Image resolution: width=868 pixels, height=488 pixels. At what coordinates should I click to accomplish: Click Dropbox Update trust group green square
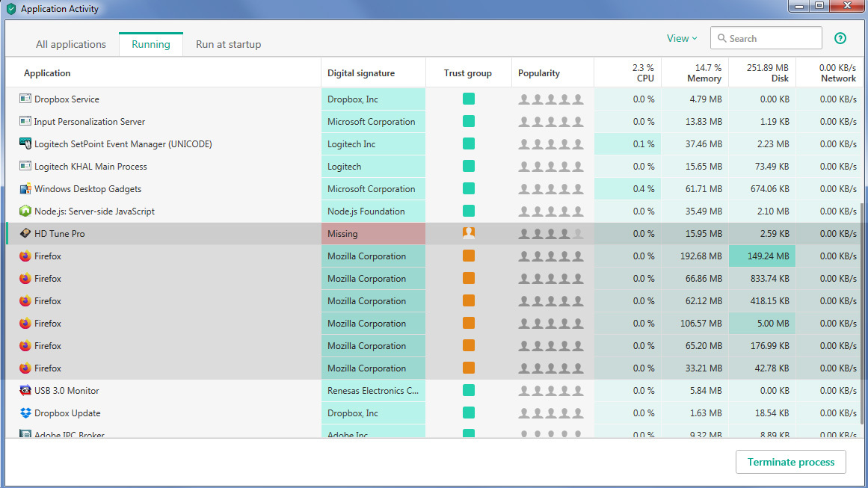468,413
